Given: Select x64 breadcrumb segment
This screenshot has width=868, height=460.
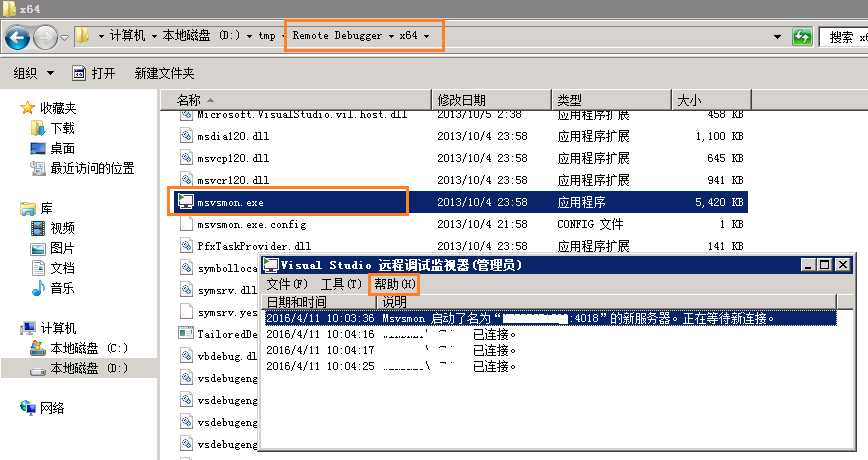Looking at the screenshot, I should pyautogui.click(x=409, y=35).
